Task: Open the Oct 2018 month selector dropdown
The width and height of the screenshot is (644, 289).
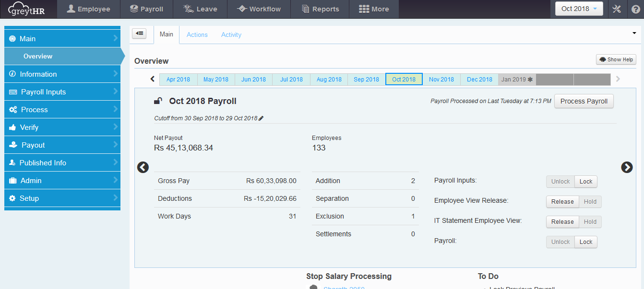Action: click(579, 9)
